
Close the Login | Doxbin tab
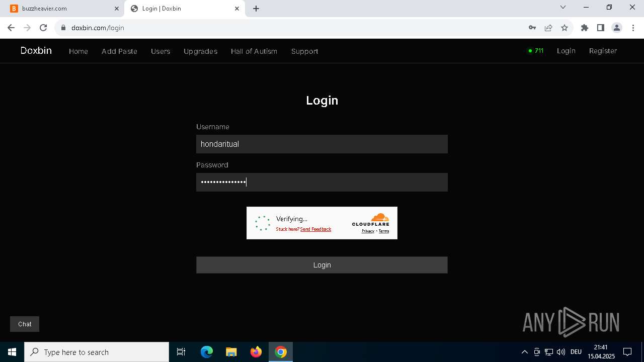[x=236, y=9]
